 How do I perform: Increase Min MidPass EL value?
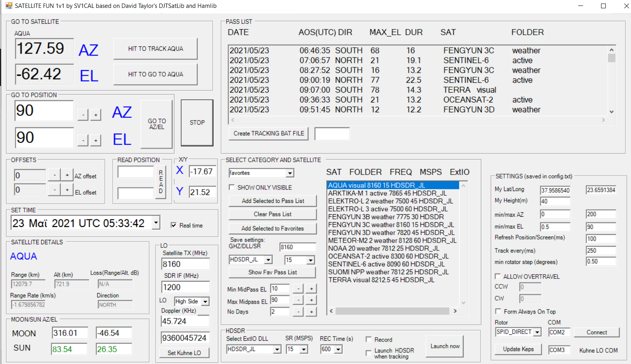click(x=311, y=289)
